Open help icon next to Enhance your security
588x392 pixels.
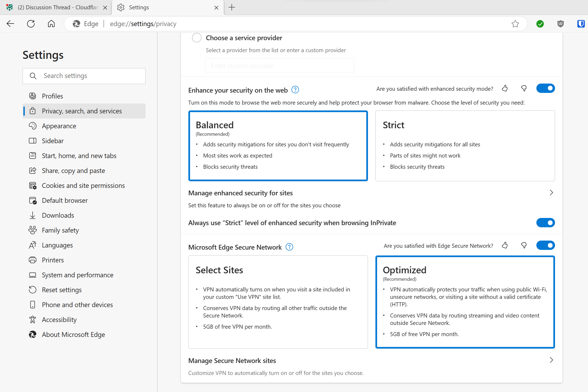295,90
